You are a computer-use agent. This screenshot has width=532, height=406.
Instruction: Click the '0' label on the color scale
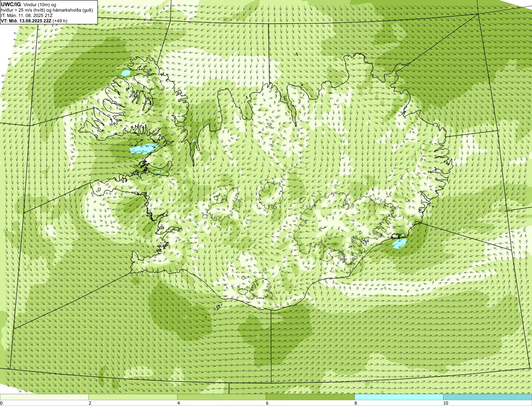(1, 403)
